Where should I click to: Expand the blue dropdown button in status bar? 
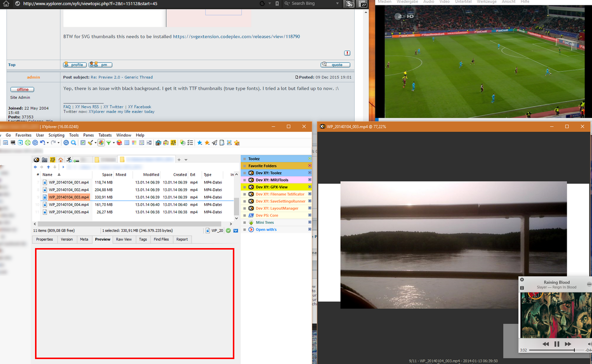point(235,230)
